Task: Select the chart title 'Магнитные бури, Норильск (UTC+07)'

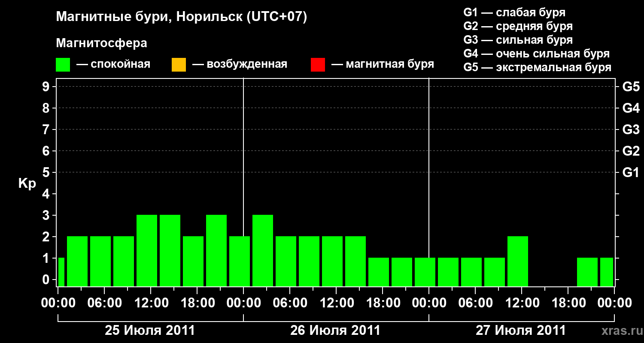Action: (x=182, y=17)
